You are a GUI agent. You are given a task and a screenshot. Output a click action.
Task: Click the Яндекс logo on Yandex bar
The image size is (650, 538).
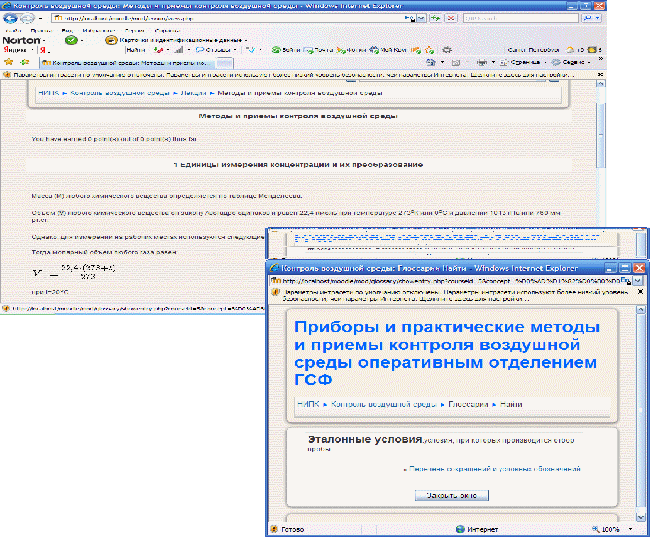click(15, 50)
